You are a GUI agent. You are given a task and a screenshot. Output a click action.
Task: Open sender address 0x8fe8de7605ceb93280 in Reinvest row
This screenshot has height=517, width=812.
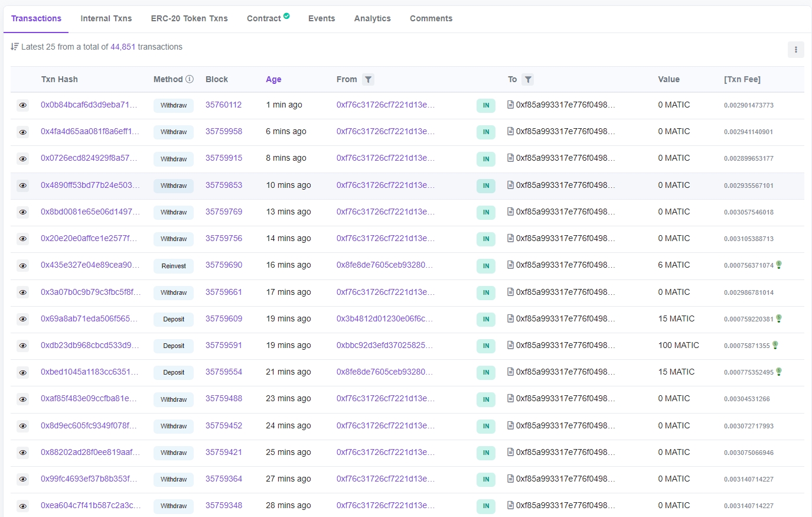(384, 265)
